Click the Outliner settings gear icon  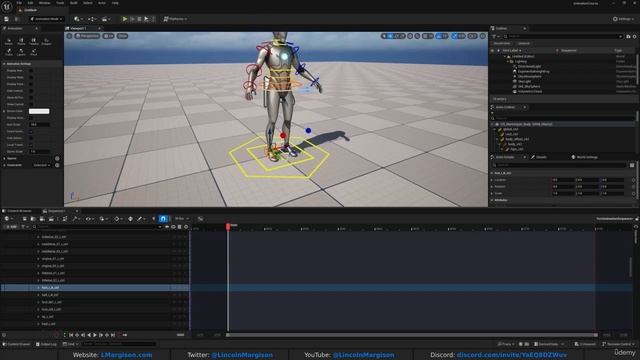[x=635, y=36]
